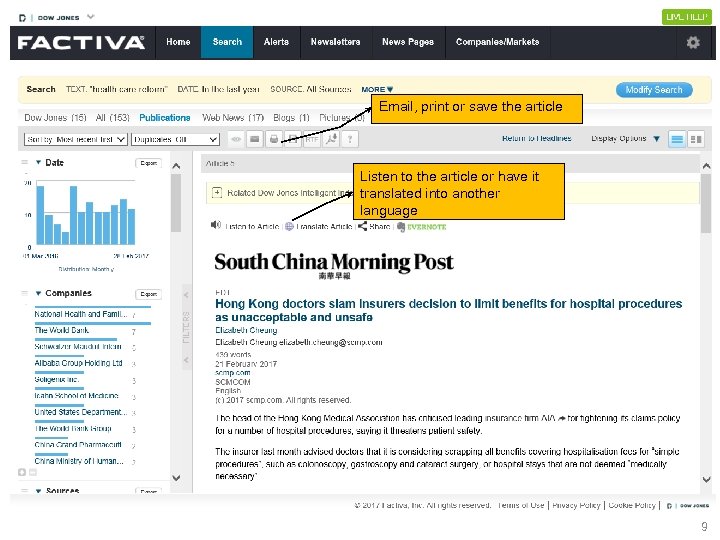This screenshot has height=540, width=720.
Task: Click the Live Help button
Action: point(686,17)
